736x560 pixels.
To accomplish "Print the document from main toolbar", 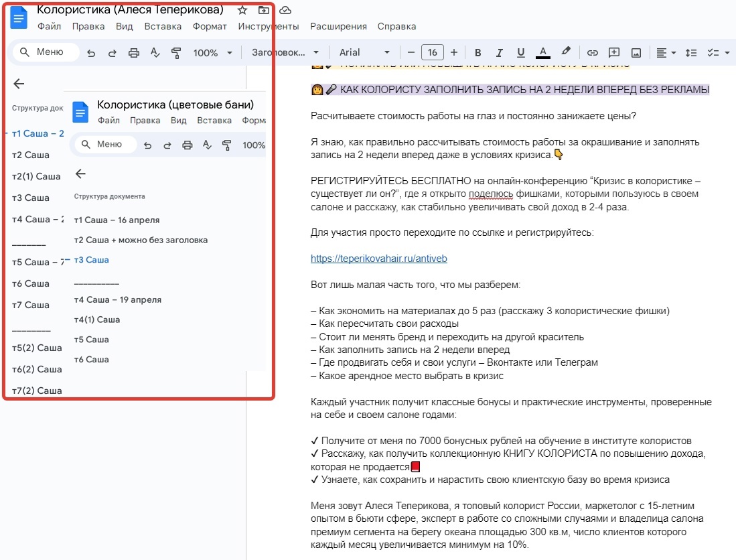I will click(134, 53).
